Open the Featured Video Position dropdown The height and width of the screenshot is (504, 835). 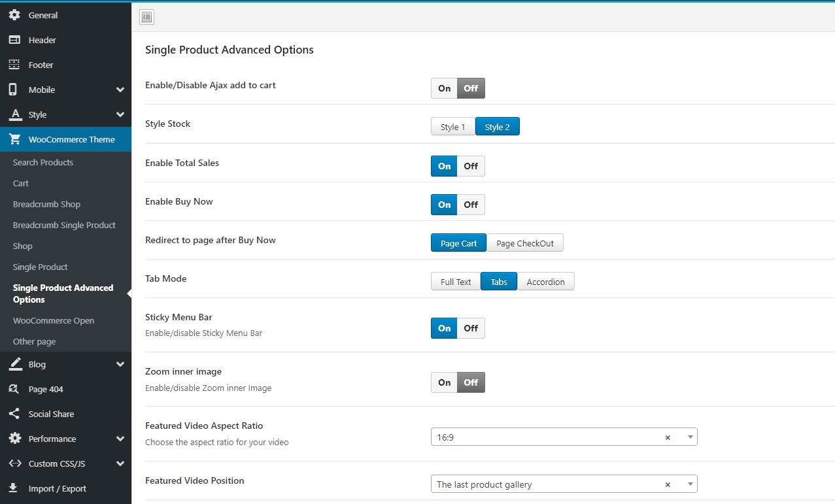pos(690,484)
